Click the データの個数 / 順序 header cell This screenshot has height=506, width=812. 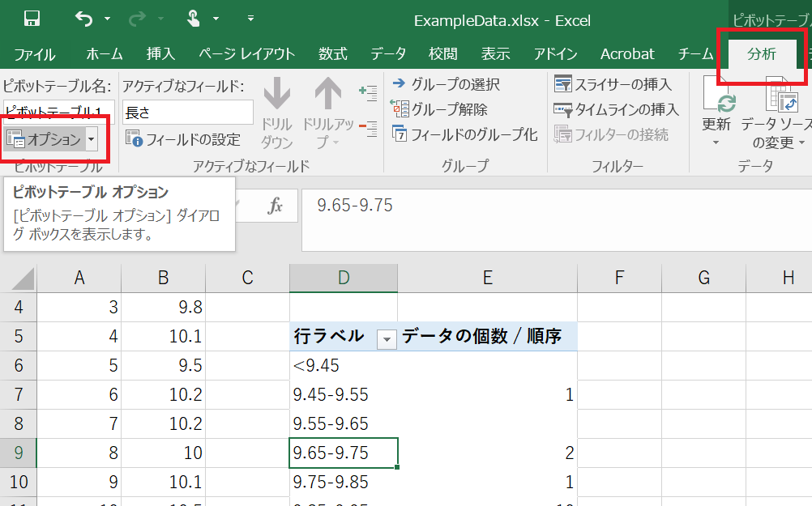(x=487, y=336)
